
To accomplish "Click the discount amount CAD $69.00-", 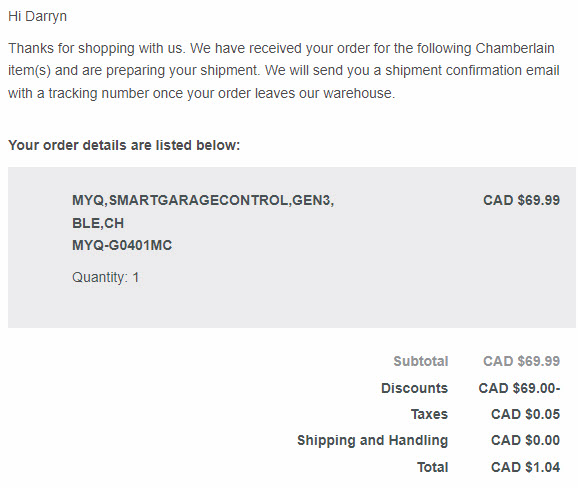I will click(x=519, y=388).
